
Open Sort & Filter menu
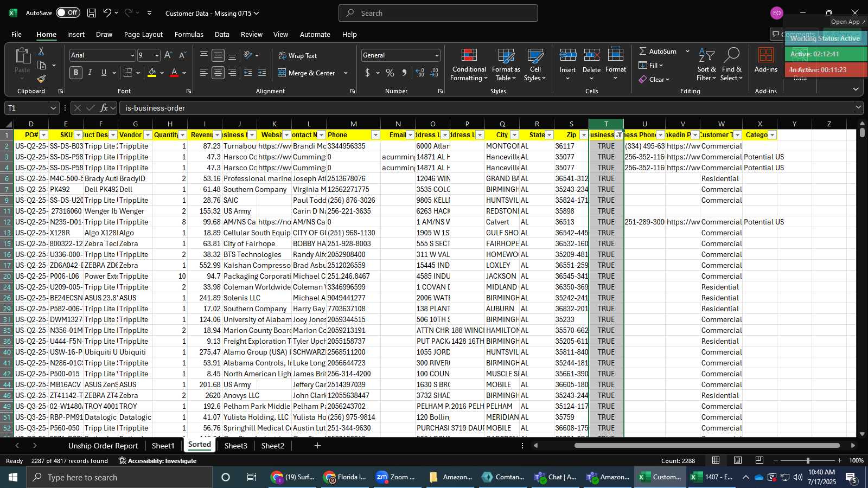[706, 65]
